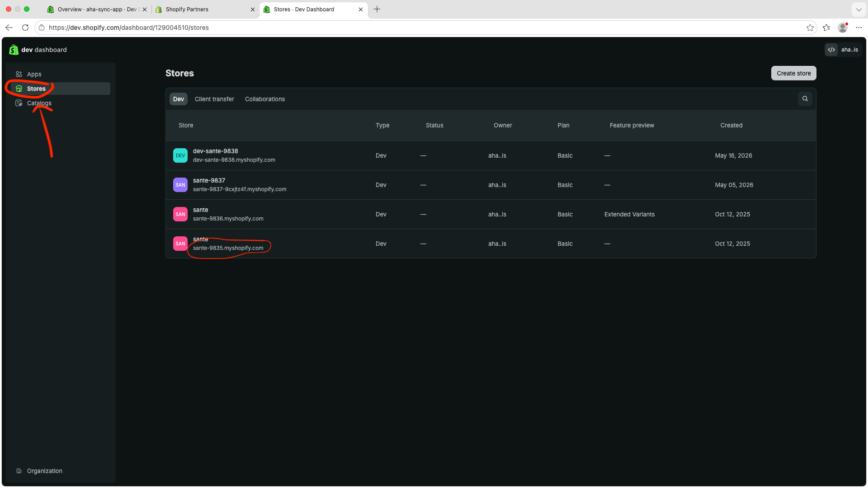Click the Catalogs icon in sidebar
868x488 pixels.
pyautogui.click(x=19, y=103)
